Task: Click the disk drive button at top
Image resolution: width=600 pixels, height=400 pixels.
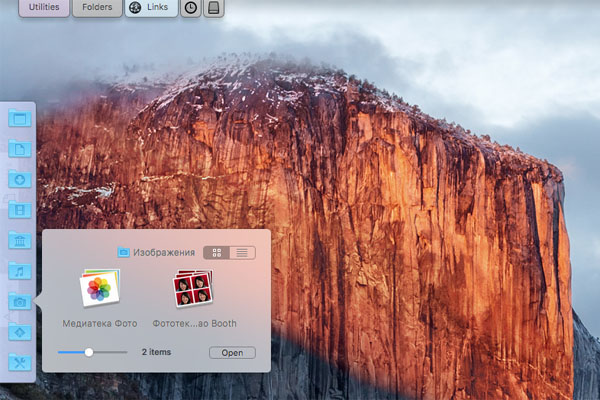Action: click(214, 8)
